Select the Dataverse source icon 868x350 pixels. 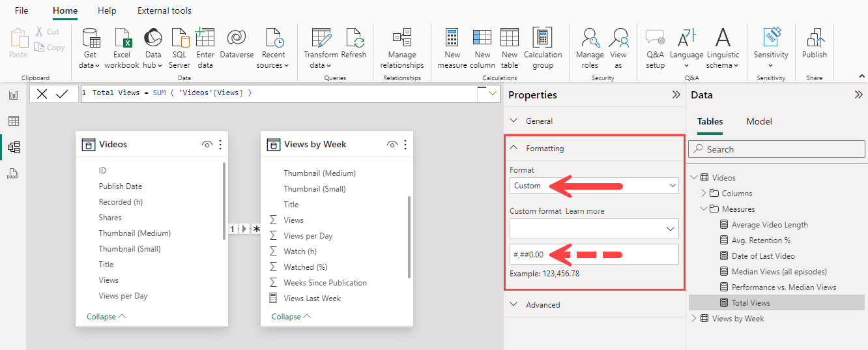pos(237,38)
